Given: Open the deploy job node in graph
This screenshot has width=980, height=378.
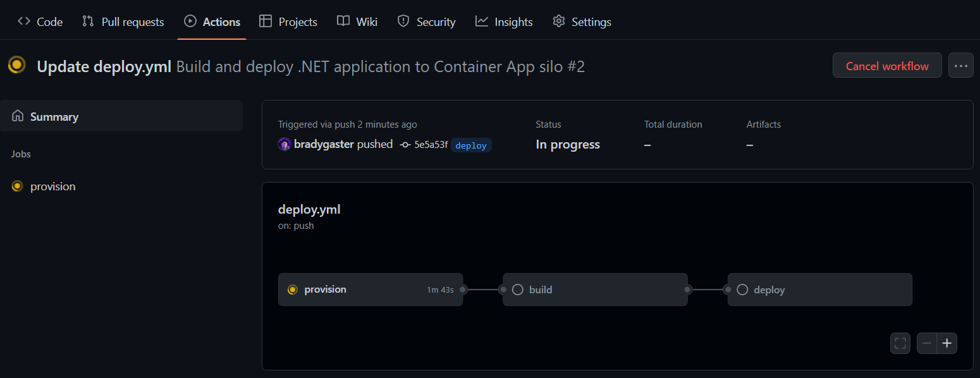Looking at the screenshot, I should [820, 290].
